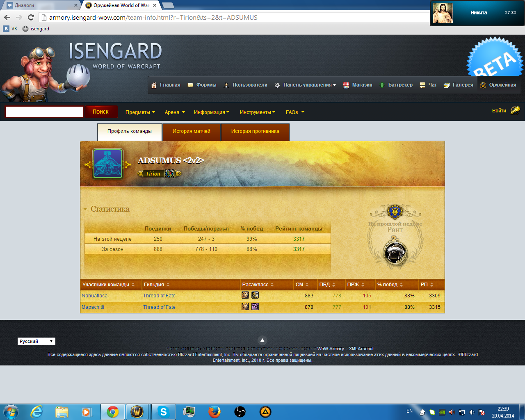Click the key icon next to Войти
The image size is (525, 420).
515,110
